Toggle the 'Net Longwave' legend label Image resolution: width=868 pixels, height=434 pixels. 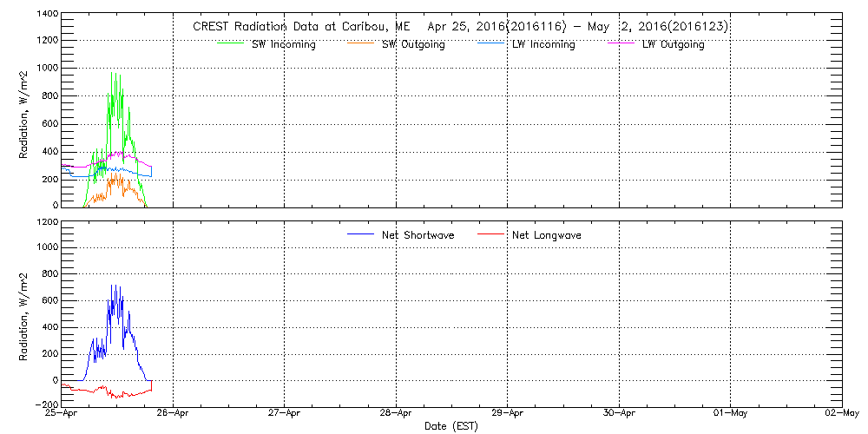click(x=547, y=235)
